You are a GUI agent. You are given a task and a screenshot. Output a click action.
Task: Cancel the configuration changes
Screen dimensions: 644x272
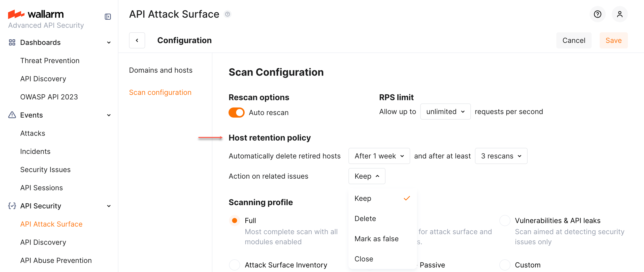574,40
